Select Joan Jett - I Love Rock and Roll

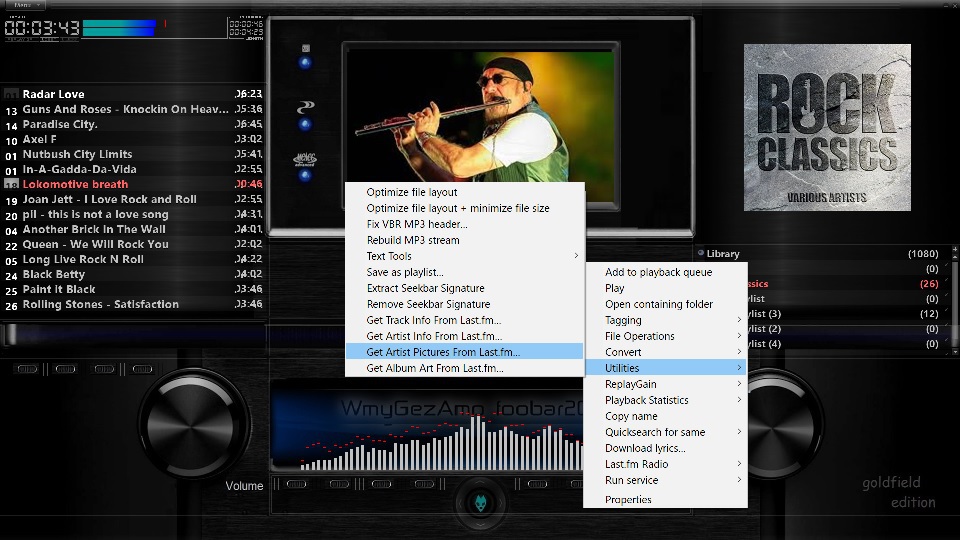(x=133, y=199)
